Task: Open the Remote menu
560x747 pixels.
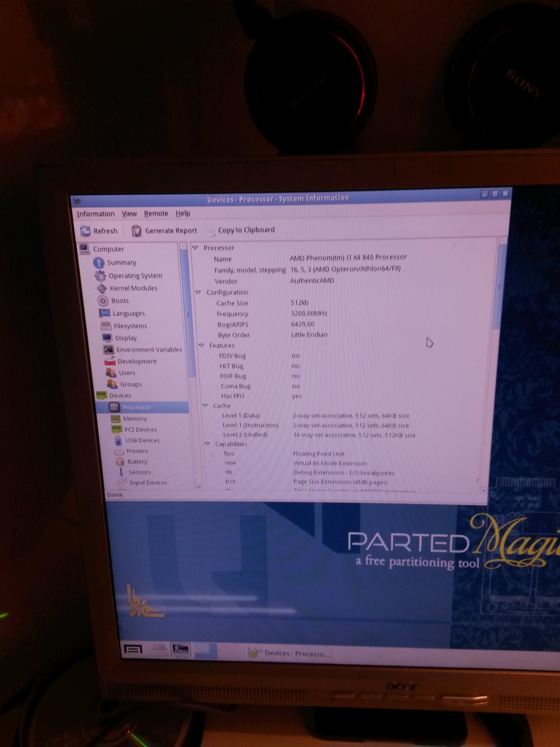Action: coord(156,214)
